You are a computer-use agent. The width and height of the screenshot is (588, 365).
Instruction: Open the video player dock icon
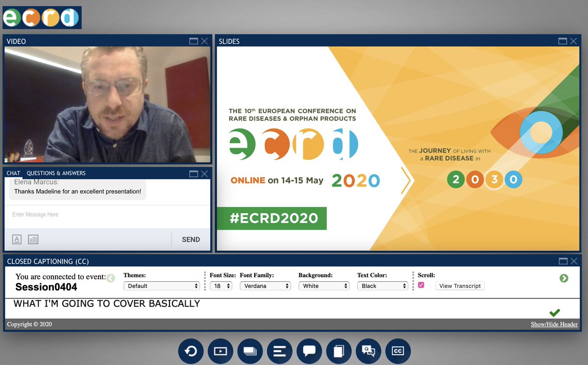pyautogui.click(x=220, y=351)
